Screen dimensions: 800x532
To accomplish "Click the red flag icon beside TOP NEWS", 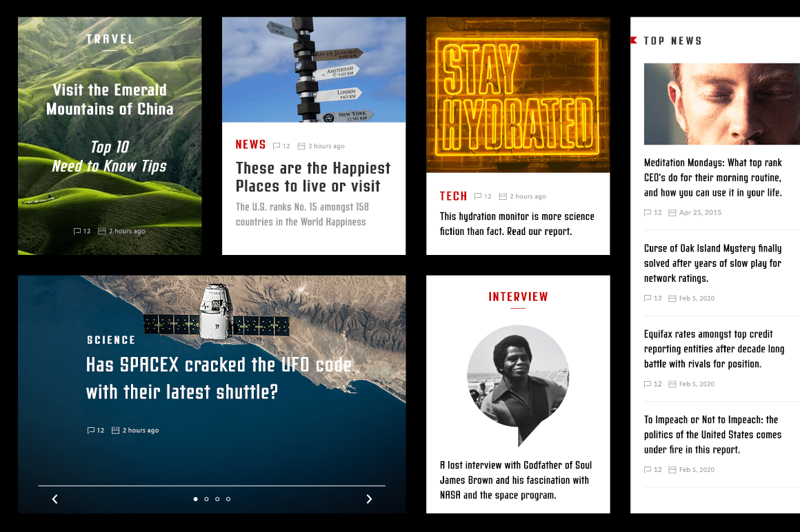I will (x=634, y=40).
